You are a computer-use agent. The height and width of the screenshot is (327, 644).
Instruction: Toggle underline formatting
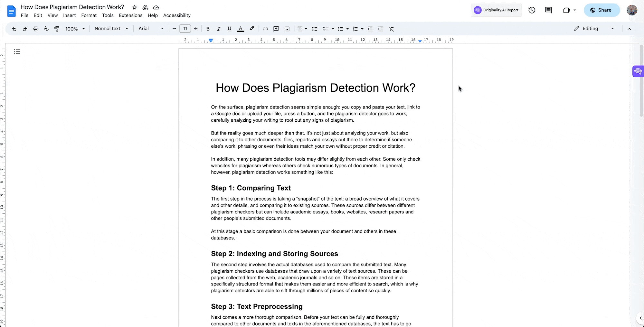[x=229, y=29]
